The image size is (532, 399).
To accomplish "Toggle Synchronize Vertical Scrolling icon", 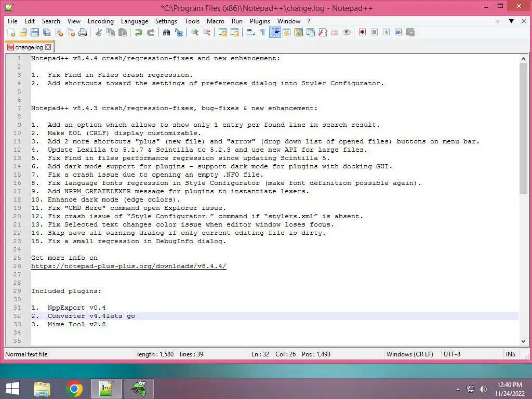I will click(222, 32).
